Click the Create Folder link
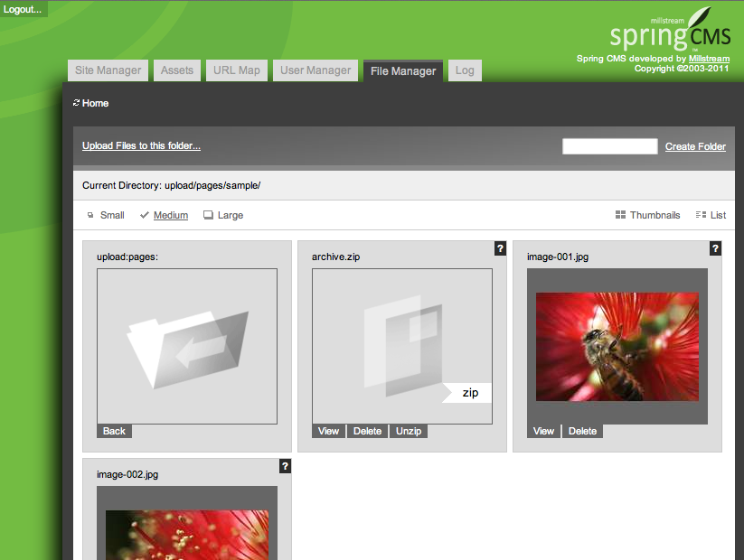Image resolution: width=744 pixels, height=560 pixels. [x=695, y=146]
